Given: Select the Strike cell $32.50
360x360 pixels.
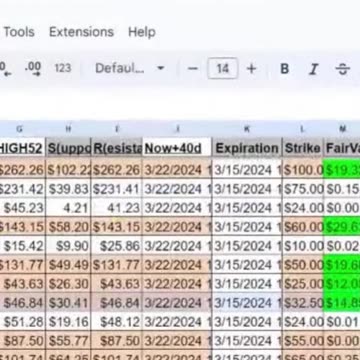Looking at the screenshot, I should [x=302, y=303].
